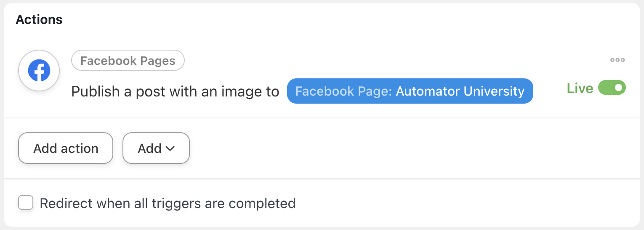
Task: Open the three-dot action options menu
Action: point(617,60)
